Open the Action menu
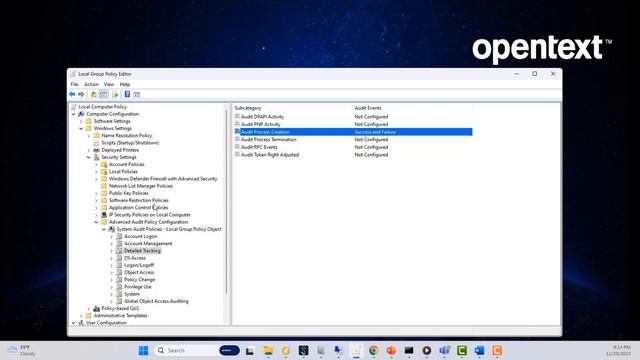The height and width of the screenshot is (360, 640). pyautogui.click(x=91, y=84)
